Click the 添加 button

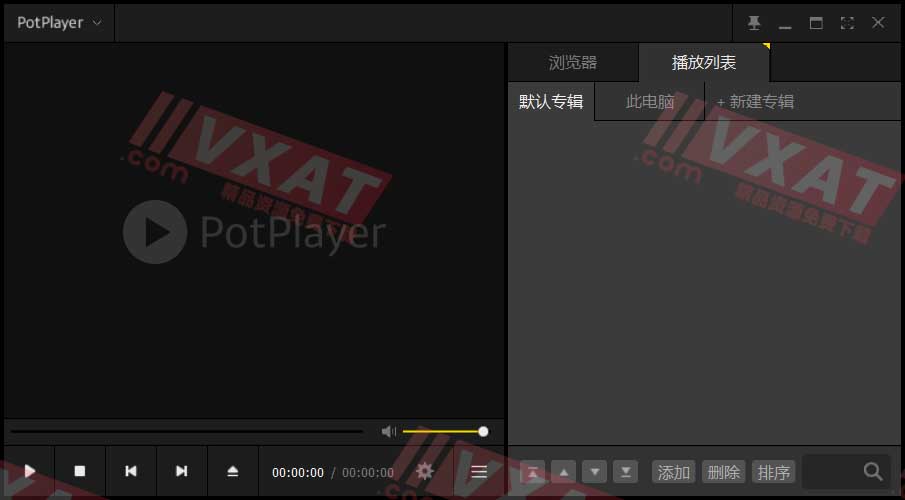tap(674, 472)
